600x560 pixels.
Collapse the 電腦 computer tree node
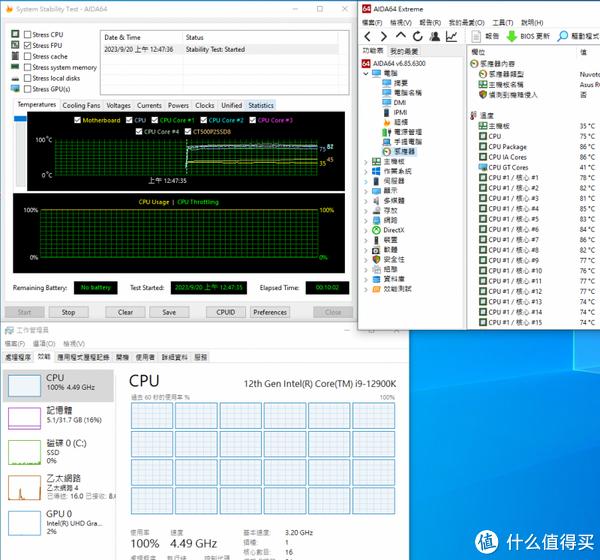(366, 73)
